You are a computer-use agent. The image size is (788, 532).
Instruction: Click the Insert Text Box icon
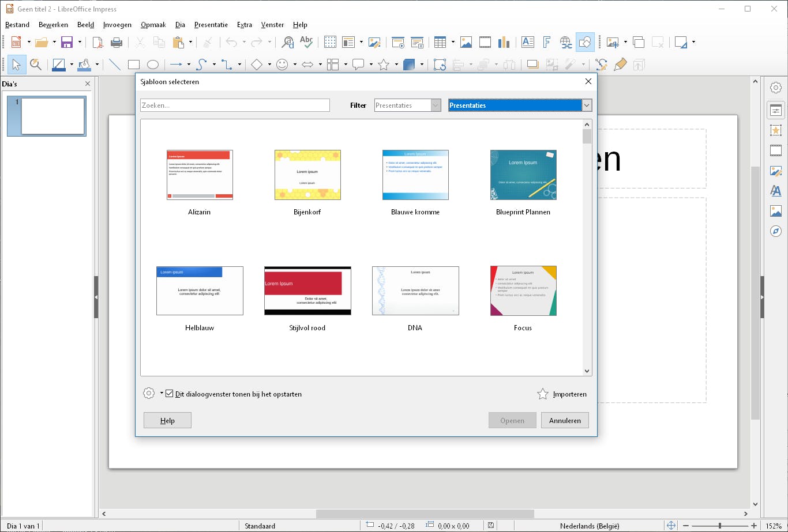(x=527, y=42)
